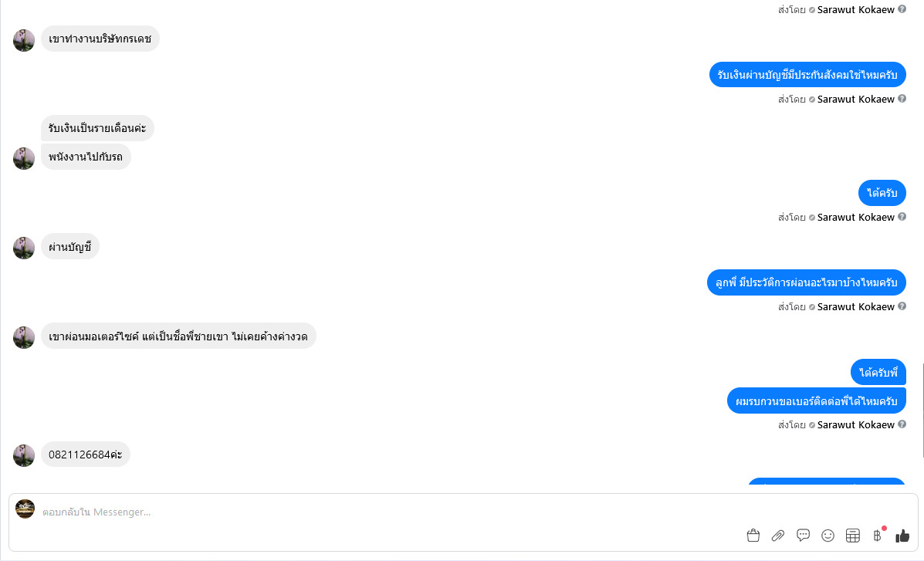The width and height of the screenshot is (924, 561).
Task: Click help icon below 'ลูกพี่ มีประวัติการผ่อนอะไรมาบ้างไหมครับ' message
Action: pos(902,306)
